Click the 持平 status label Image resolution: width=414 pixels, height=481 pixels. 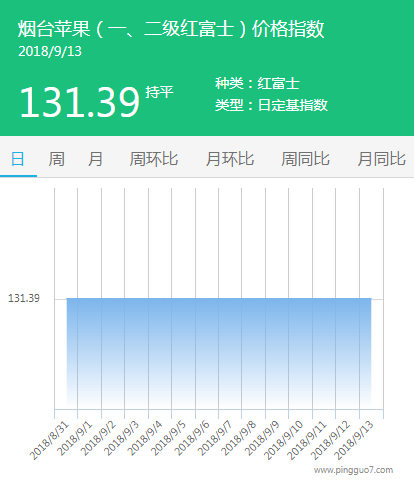[159, 92]
